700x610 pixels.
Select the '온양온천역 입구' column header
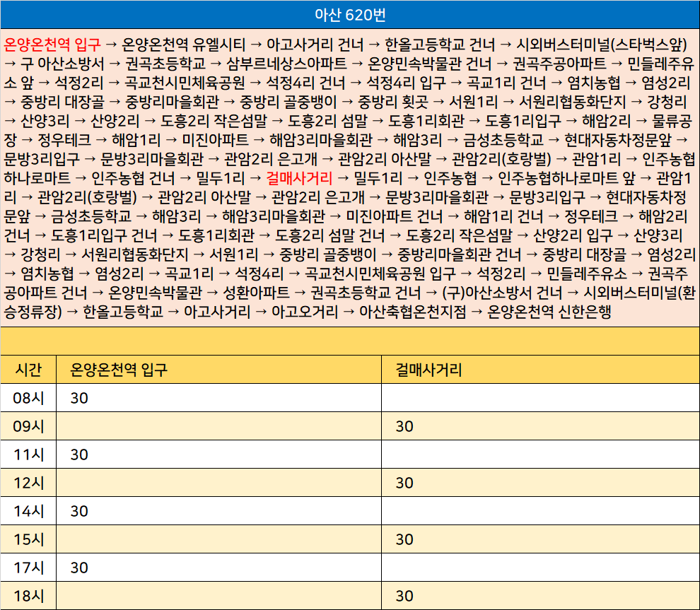coord(218,370)
